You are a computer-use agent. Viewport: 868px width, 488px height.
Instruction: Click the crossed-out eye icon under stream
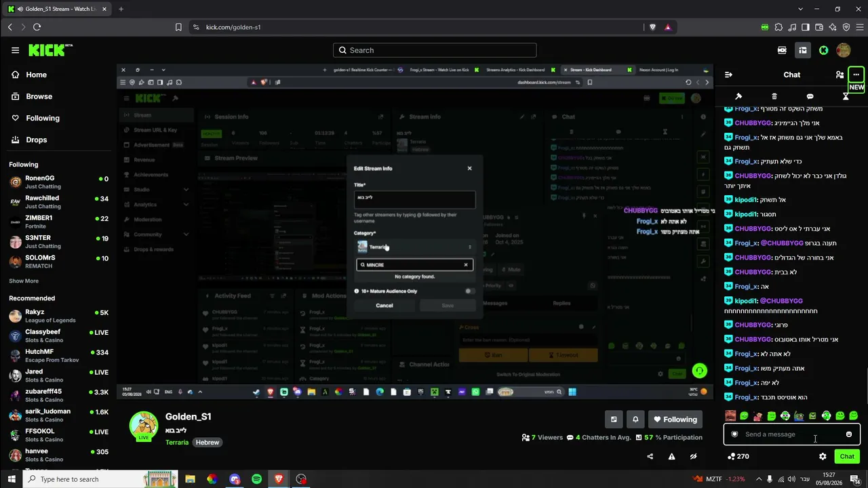[693, 457]
